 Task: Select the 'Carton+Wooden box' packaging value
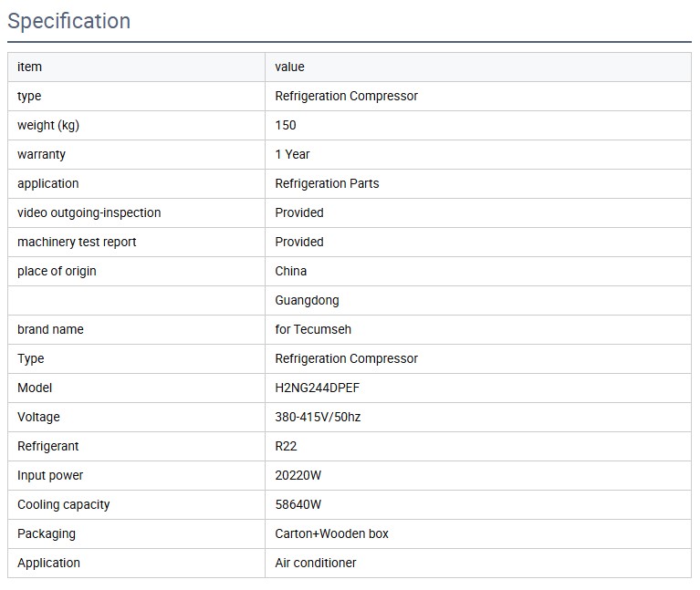click(331, 533)
